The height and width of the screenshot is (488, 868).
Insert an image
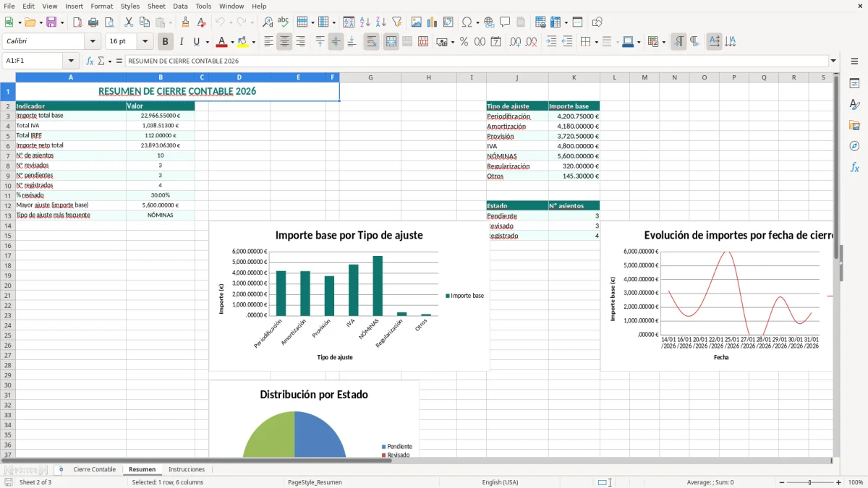[x=417, y=22]
